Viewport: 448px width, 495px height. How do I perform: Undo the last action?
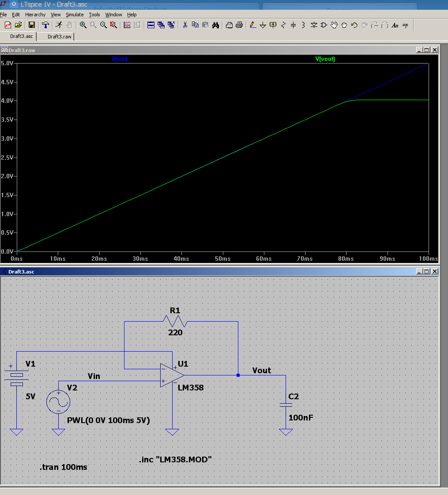click(354, 25)
